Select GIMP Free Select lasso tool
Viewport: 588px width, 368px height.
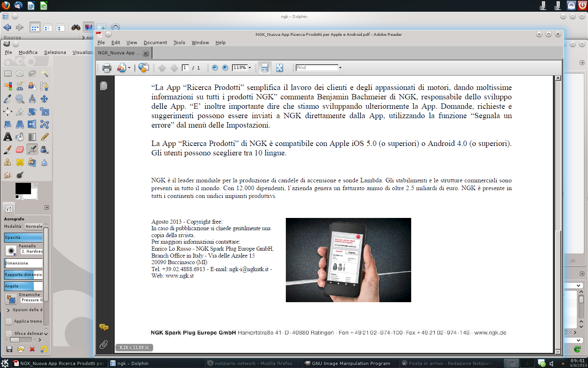point(32,74)
